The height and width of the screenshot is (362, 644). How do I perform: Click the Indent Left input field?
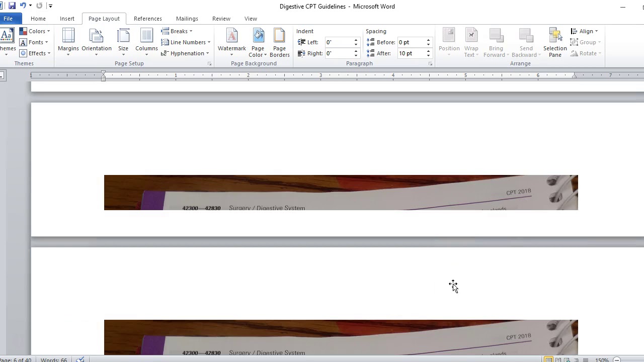pos(339,42)
